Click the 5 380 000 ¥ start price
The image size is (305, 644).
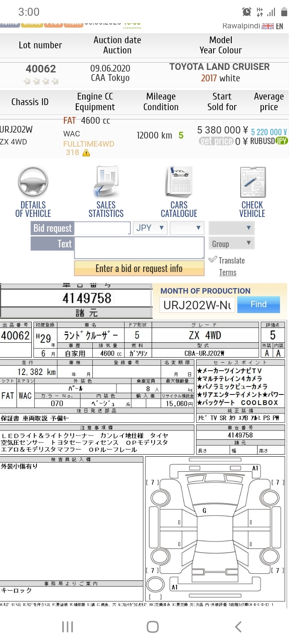(x=223, y=130)
